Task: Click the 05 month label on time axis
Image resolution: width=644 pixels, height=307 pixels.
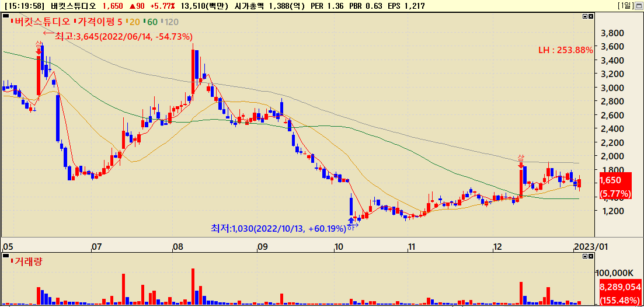Action: pyautogui.click(x=7, y=247)
